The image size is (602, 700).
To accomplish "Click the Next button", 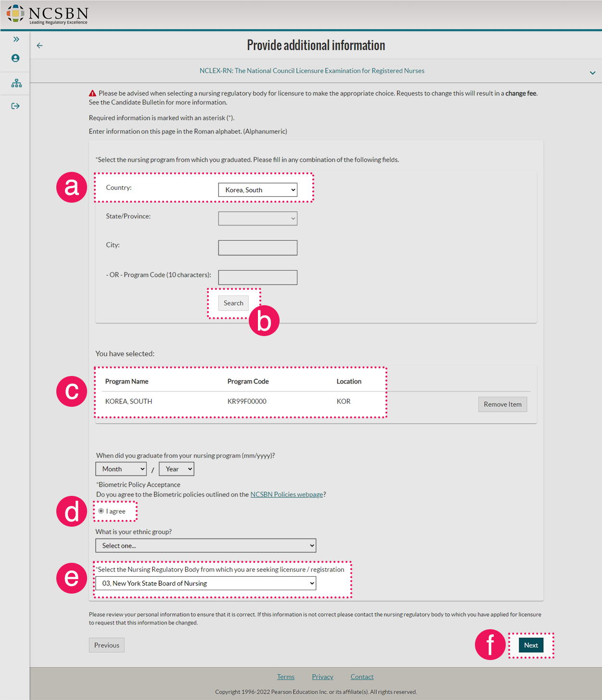I will tap(531, 645).
